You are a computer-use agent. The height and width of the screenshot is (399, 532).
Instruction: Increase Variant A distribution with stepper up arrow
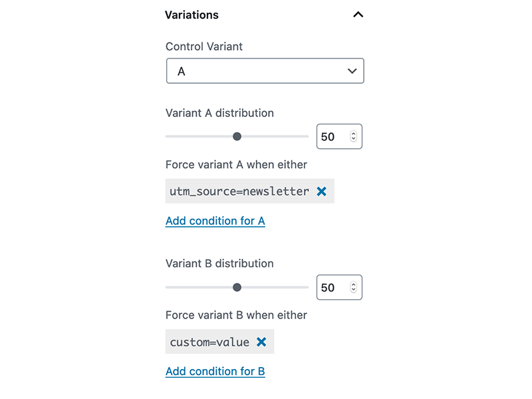pos(354,134)
